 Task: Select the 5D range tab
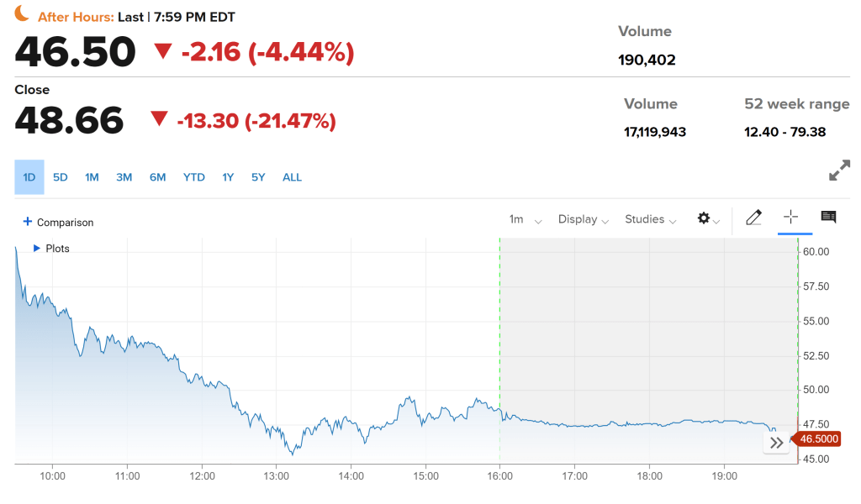point(61,177)
